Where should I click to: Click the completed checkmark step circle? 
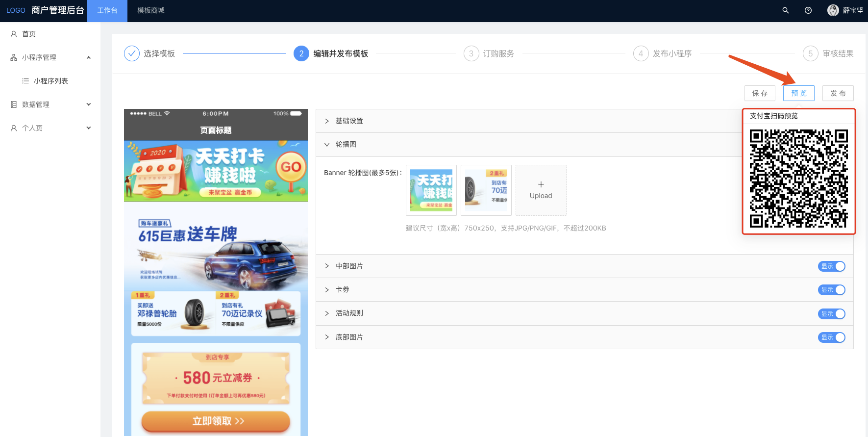point(132,53)
